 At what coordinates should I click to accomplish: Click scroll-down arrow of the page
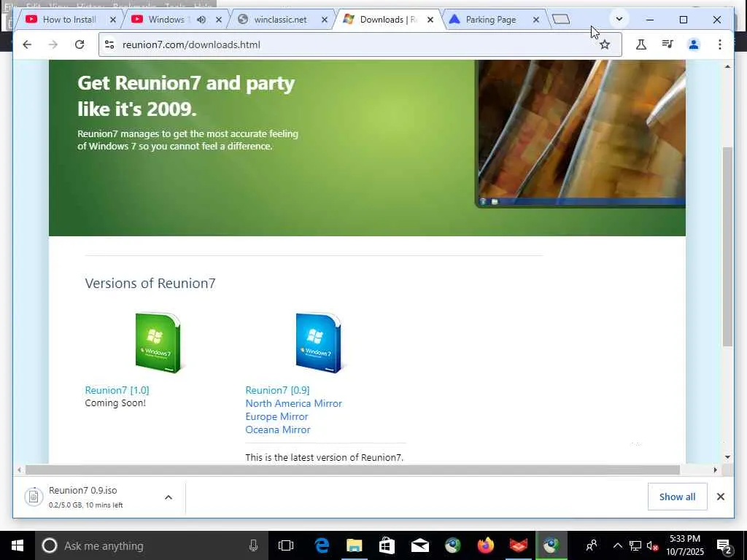pyautogui.click(x=727, y=457)
